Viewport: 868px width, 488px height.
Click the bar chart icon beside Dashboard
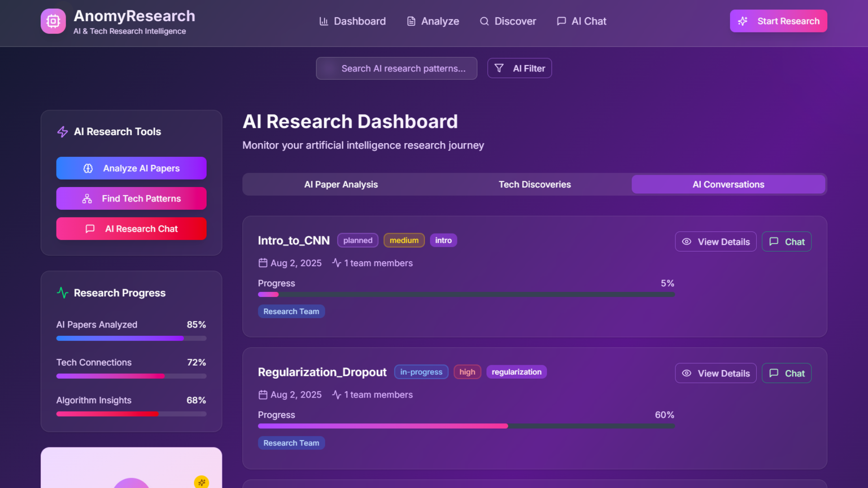point(324,21)
